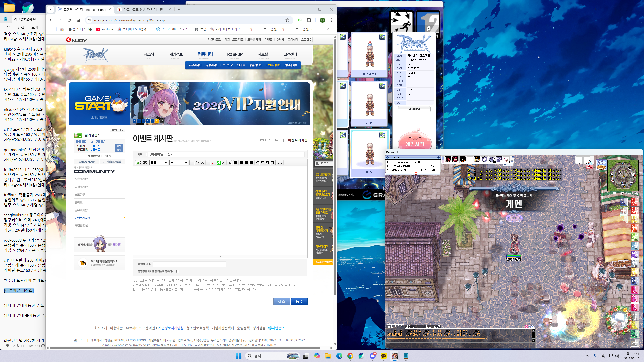
Task: Apply strikethrough formatting in the post editor
Action: coord(208,163)
